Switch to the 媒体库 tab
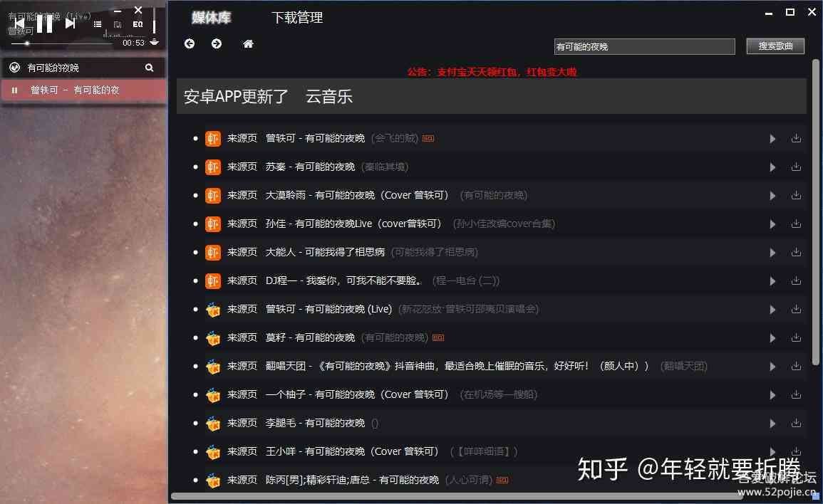 coord(211,18)
